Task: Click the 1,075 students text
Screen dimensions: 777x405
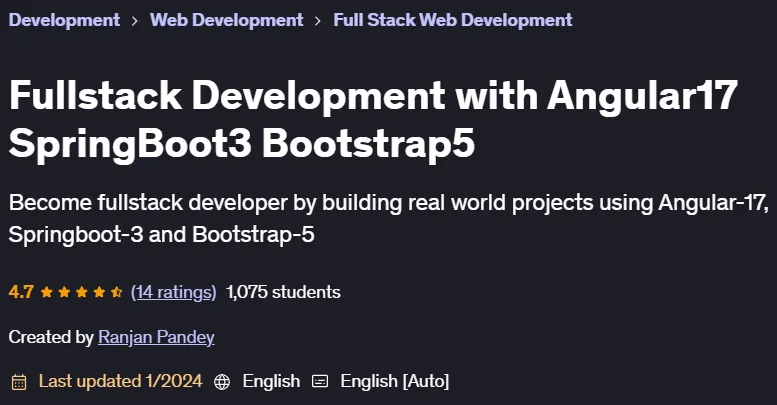Action: point(283,292)
